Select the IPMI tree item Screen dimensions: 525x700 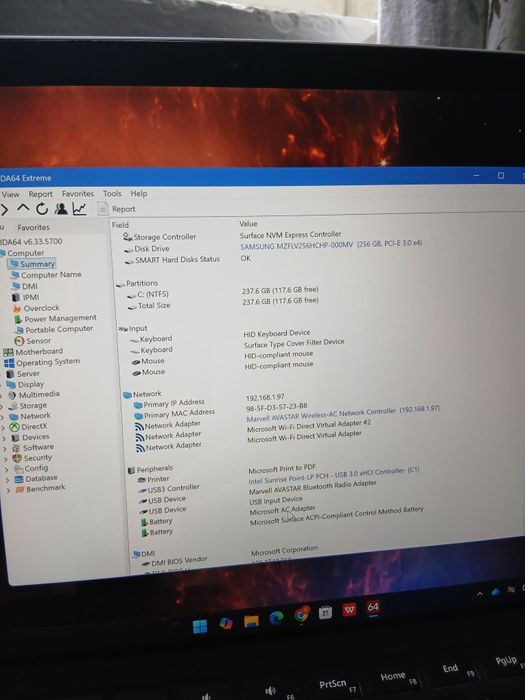[x=31, y=297]
